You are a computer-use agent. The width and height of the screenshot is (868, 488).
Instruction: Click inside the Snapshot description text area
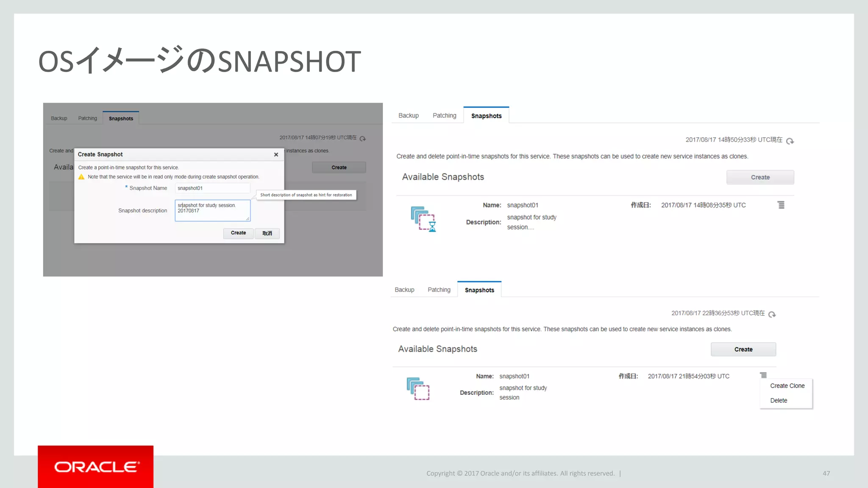212,211
